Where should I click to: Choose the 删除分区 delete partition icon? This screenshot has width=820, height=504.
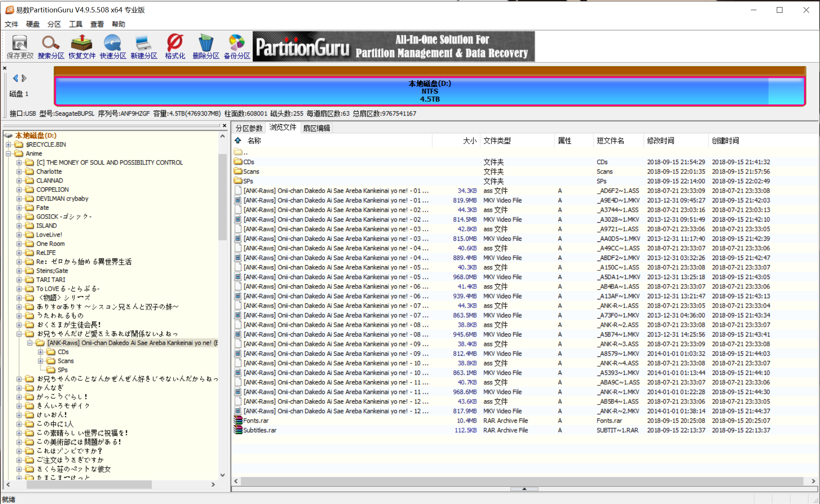point(206,47)
